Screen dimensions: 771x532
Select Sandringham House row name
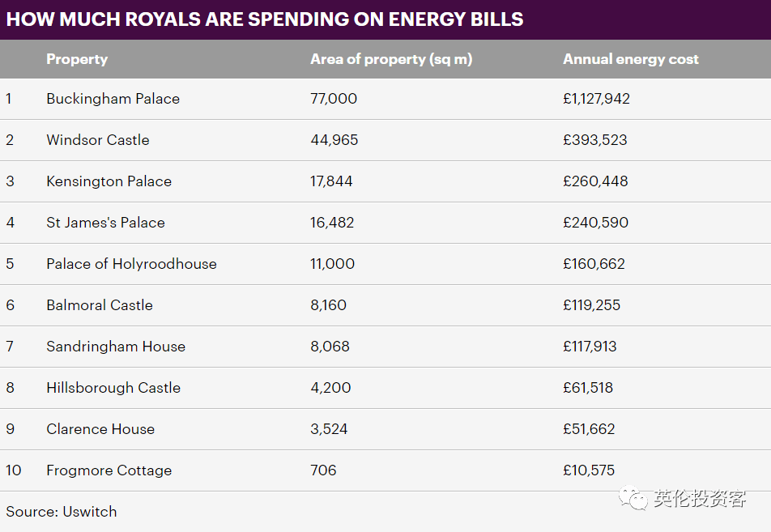[x=116, y=347]
